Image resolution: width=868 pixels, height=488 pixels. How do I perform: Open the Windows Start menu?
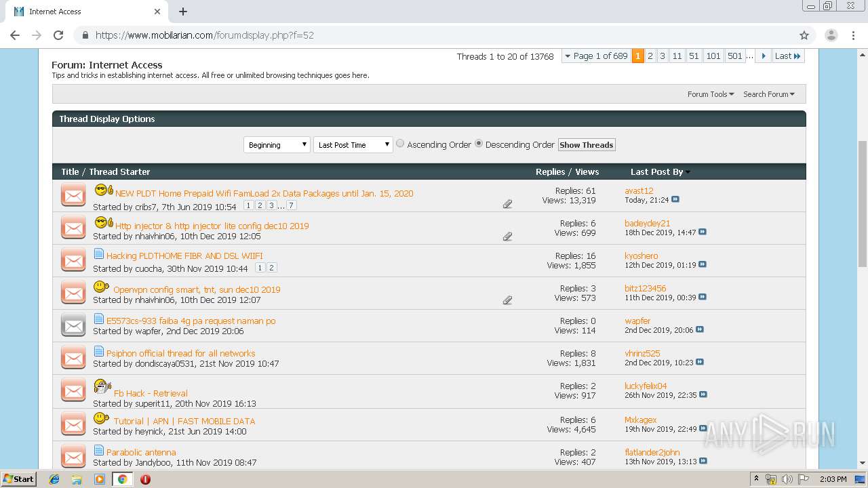[19, 479]
